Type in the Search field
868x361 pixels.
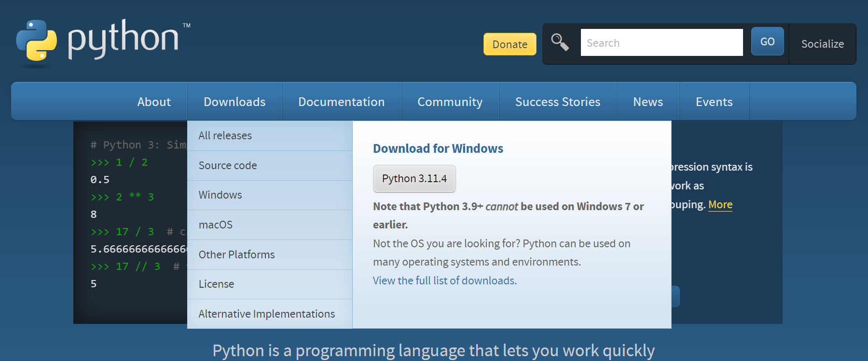pyautogui.click(x=661, y=42)
